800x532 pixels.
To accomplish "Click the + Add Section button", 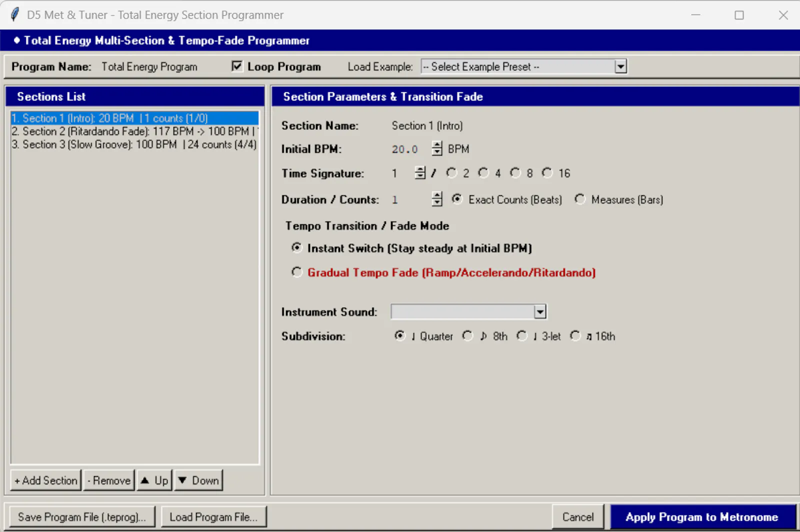I will click(x=45, y=481).
